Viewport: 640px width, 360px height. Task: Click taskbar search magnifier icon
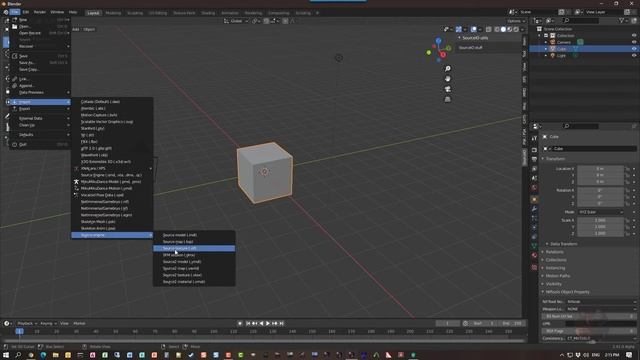18,355
